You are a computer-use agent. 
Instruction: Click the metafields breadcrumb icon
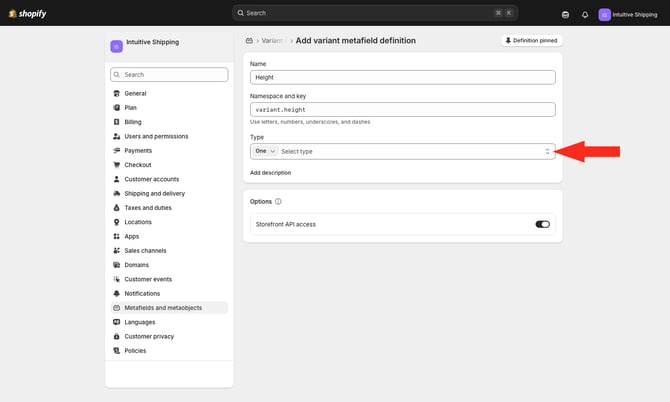point(249,41)
